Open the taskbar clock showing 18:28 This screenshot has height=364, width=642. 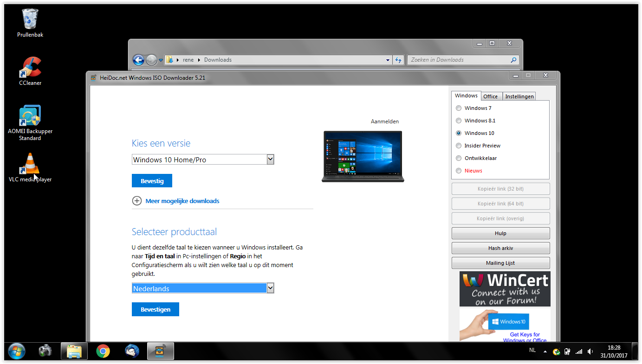614,351
